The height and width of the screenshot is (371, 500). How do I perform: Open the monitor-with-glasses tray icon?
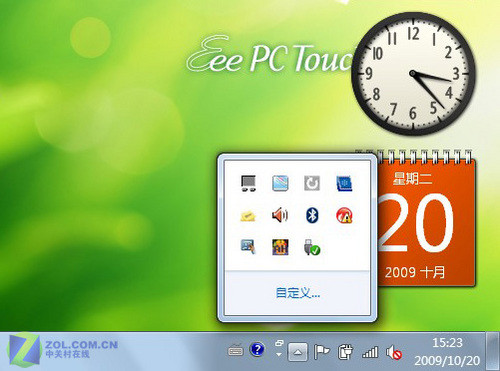[248, 183]
